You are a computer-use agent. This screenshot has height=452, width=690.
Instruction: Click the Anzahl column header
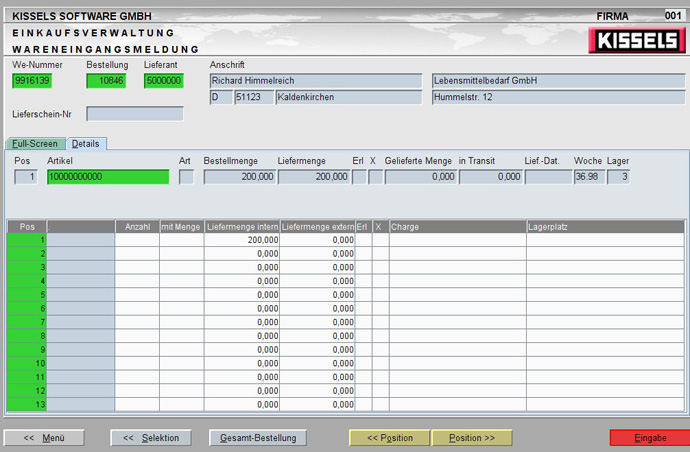pyautogui.click(x=137, y=227)
